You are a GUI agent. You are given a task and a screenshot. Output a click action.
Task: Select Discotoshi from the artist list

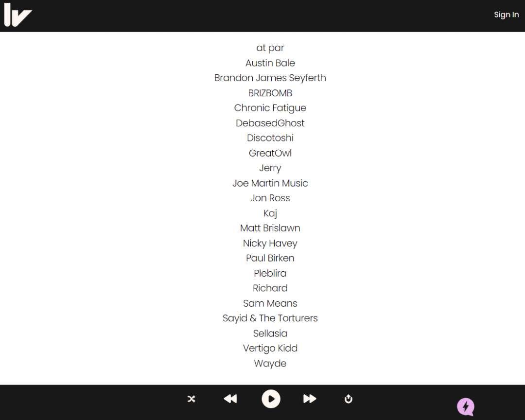[270, 138]
